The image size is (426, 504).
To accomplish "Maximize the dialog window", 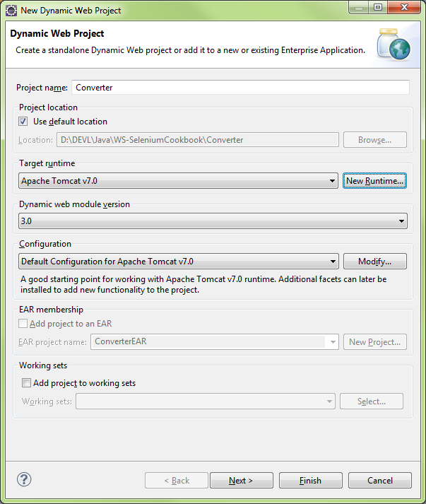I will [x=377, y=8].
